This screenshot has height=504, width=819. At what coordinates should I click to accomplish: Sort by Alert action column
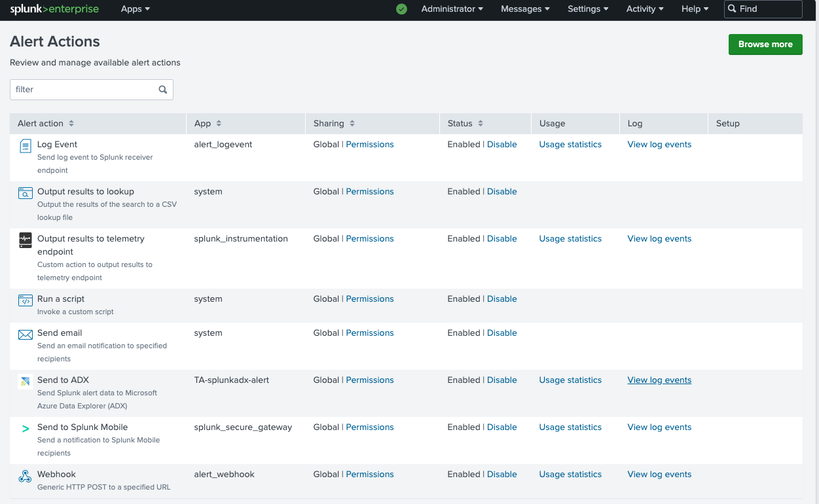[46, 123]
